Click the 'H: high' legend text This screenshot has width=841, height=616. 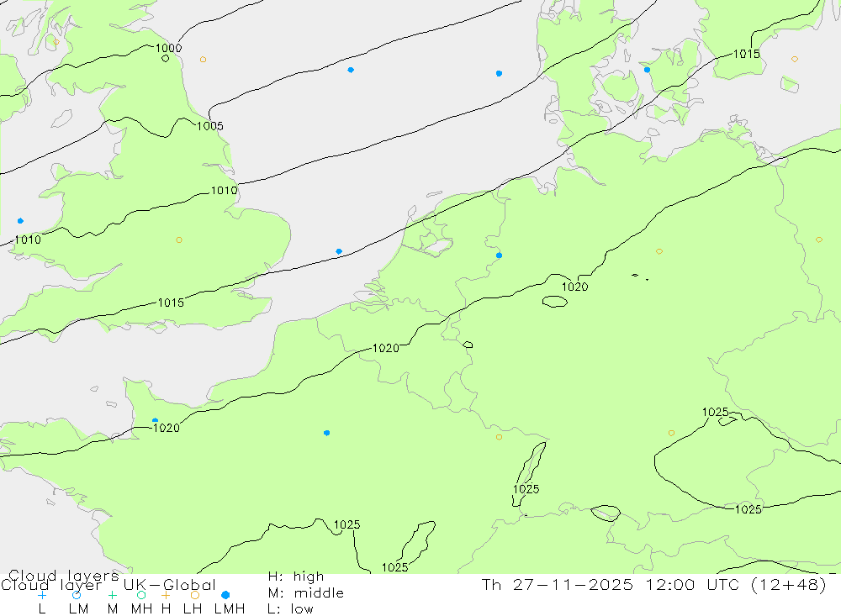(x=296, y=577)
